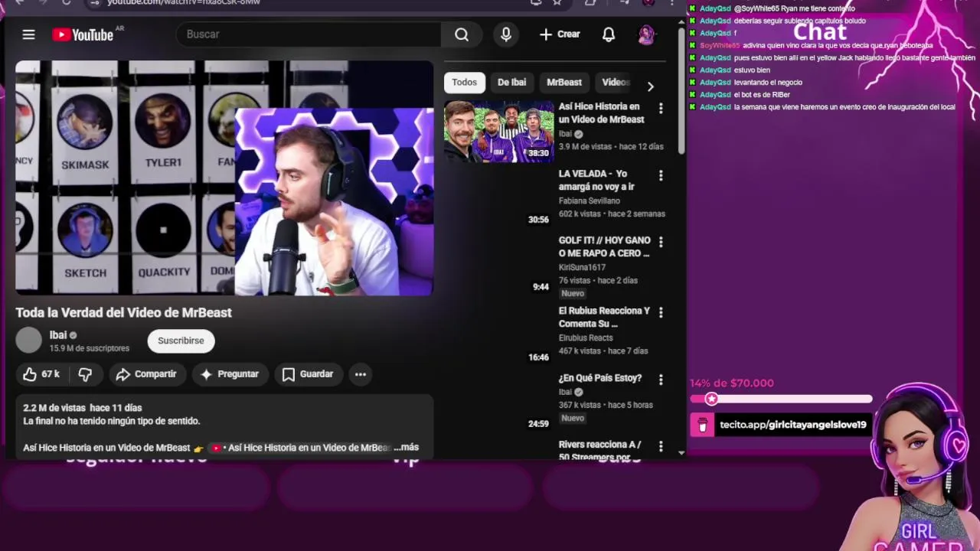Click chat message 'el bot es de RIBer'

tap(762, 94)
